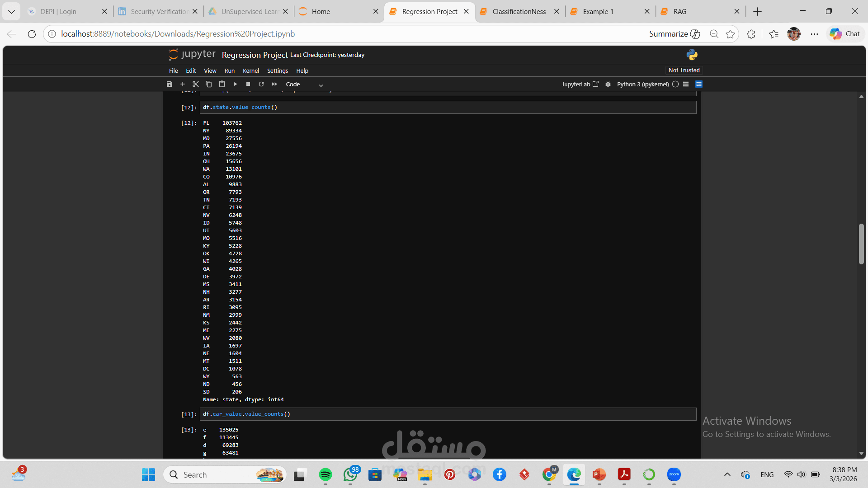Interrupt the kernel with stop icon

(248, 84)
